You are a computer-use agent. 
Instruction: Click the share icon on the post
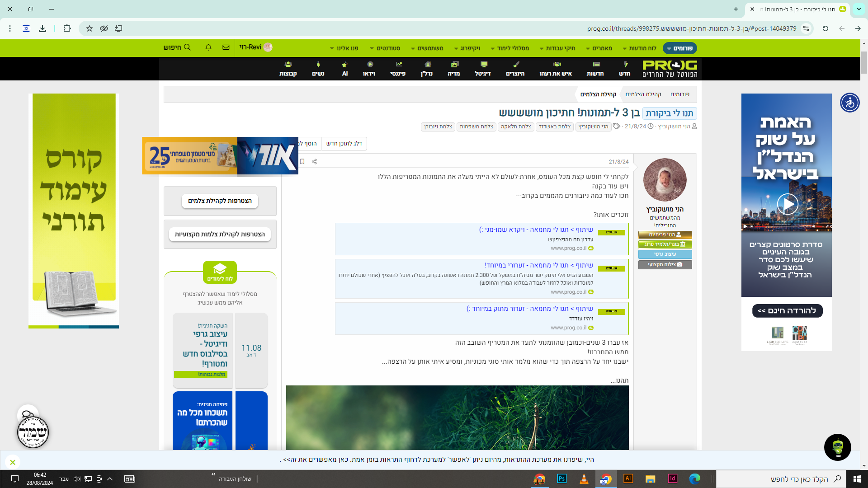point(314,162)
